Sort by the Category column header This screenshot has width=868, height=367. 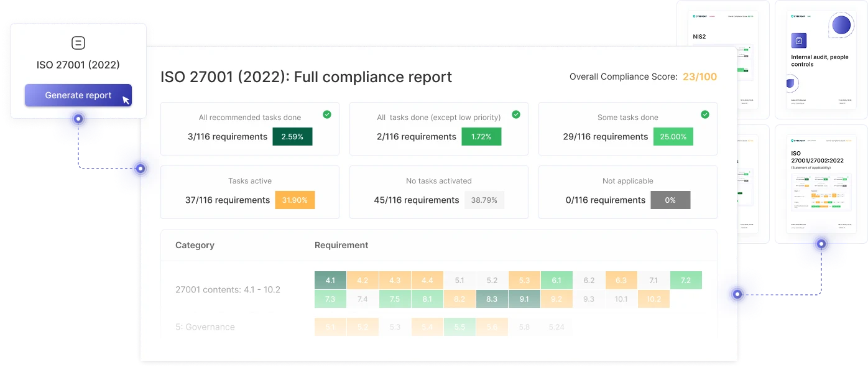pos(195,245)
